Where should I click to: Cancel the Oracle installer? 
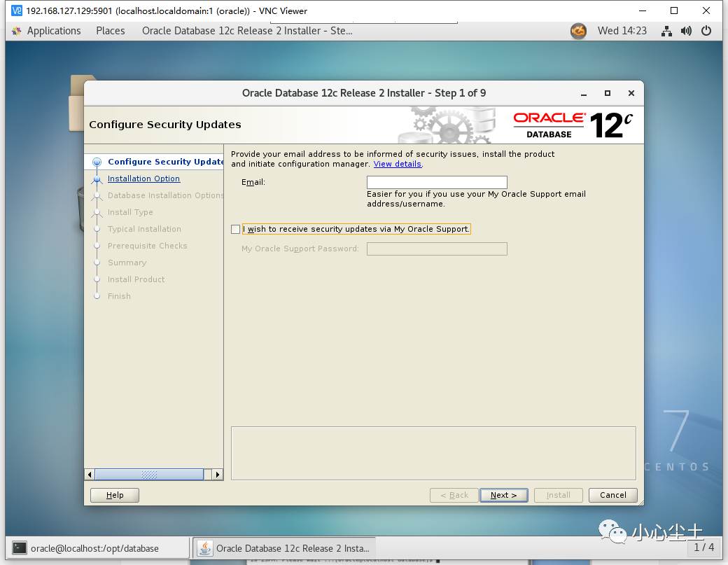612,495
